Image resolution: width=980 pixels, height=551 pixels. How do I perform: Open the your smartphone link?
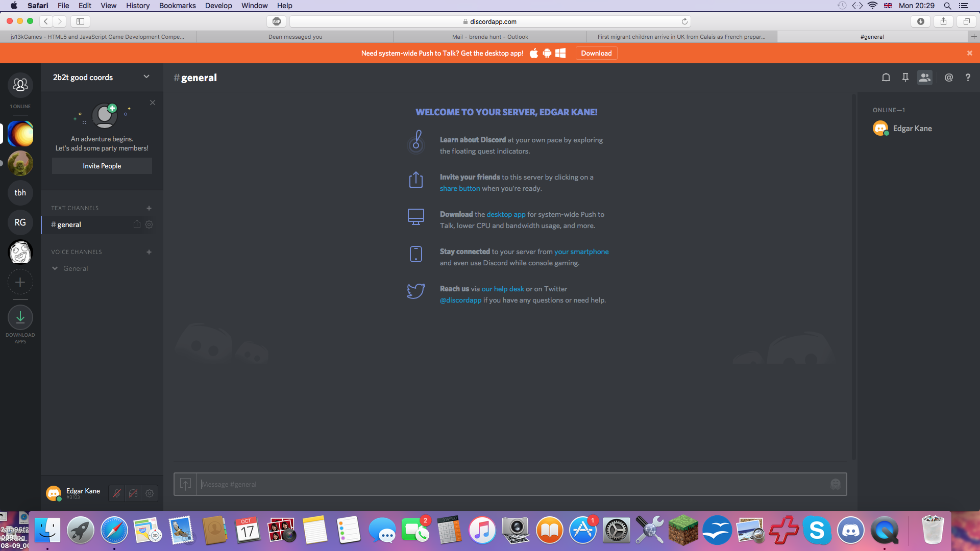tap(581, 252)
